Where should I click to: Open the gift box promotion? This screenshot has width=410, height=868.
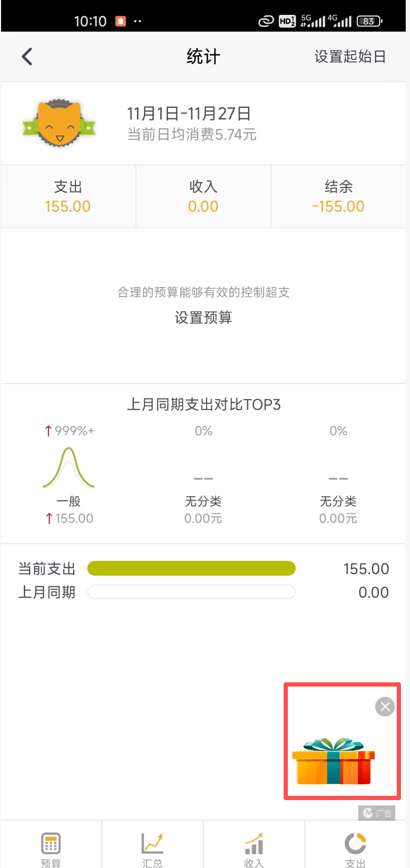(334, 761)
